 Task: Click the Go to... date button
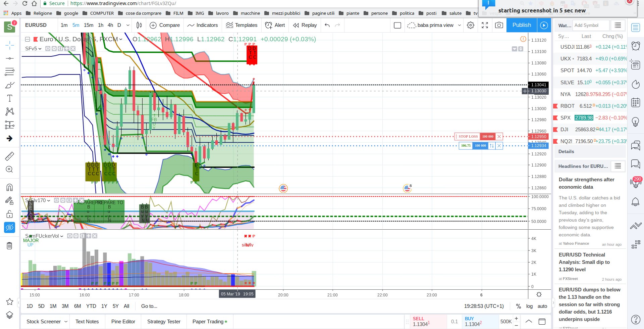pyautogui.click(x=149, y=306)
